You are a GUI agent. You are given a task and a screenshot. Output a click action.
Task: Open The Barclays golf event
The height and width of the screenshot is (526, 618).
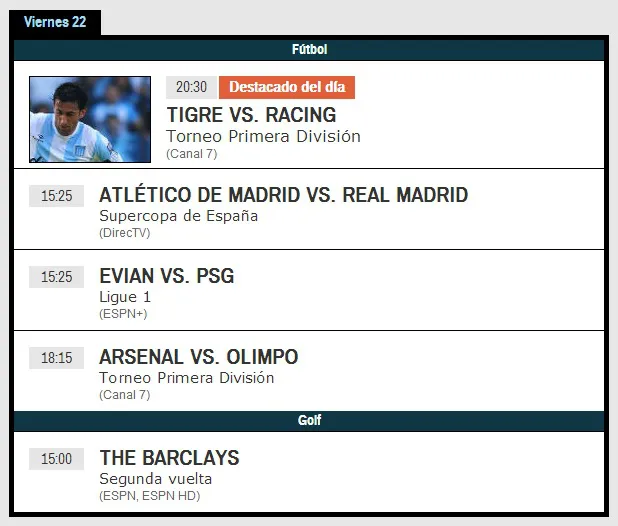169,458
